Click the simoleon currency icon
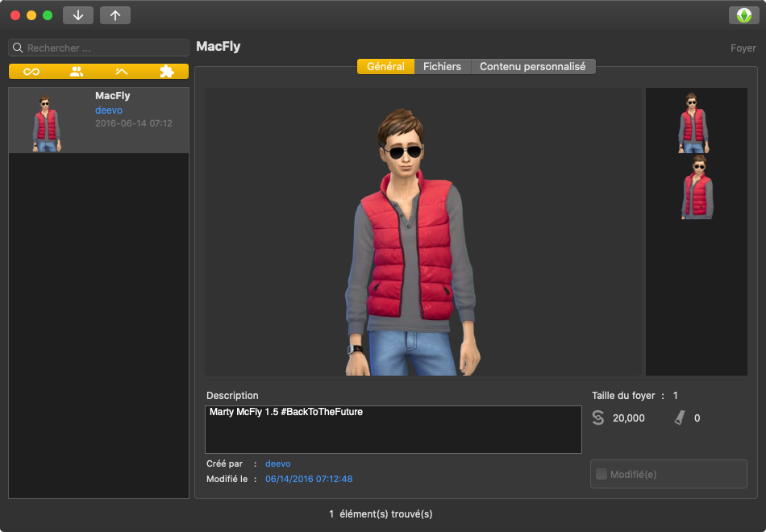 tap(597, 418)
